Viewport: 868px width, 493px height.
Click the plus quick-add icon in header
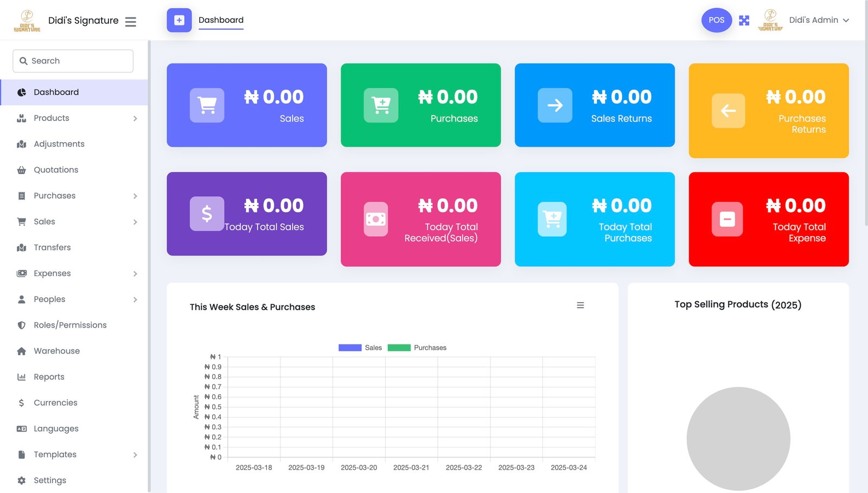179,21
